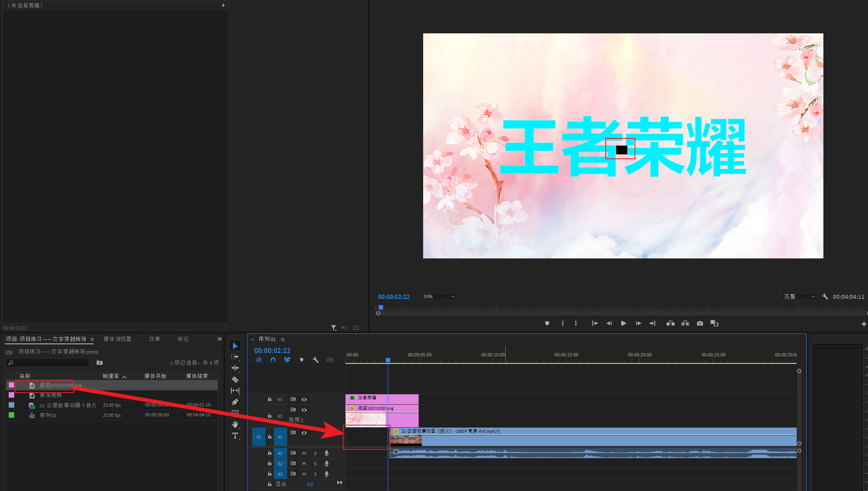Switch to the 媒体浏览器 tab
This screenshot has width=868, height=491.
click(x=117, y=339)
